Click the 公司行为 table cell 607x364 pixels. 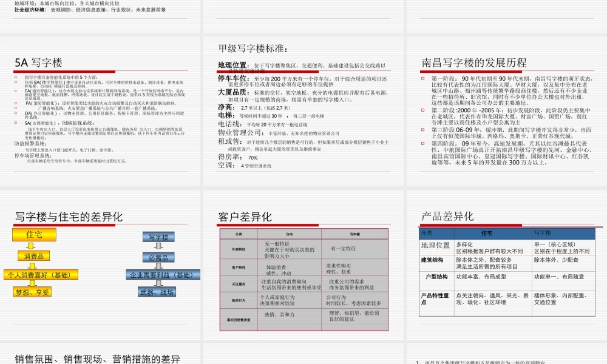point(353,300)
